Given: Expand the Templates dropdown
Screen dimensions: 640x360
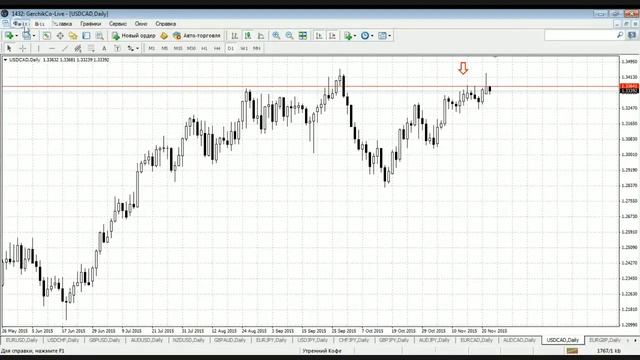Looking at the screenshot, I should click(390, 36).
